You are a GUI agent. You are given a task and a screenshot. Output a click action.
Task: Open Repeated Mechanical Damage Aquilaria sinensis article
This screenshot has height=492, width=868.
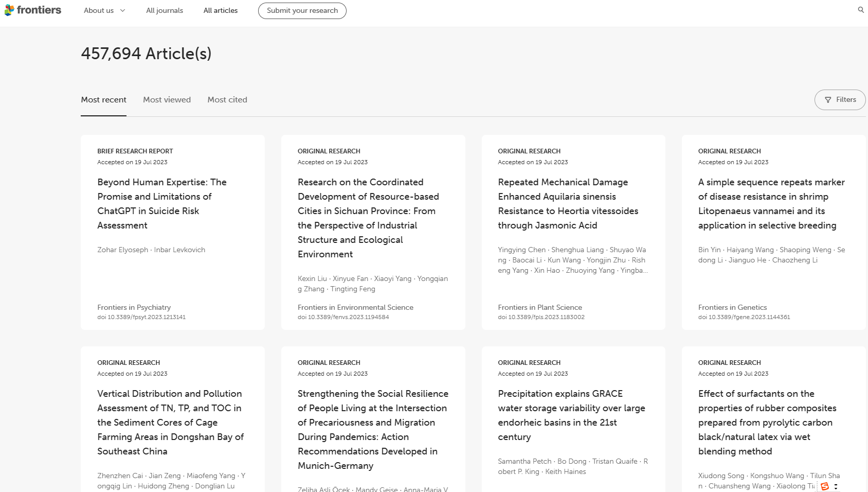pyautogui.click(x=568, y=204)
